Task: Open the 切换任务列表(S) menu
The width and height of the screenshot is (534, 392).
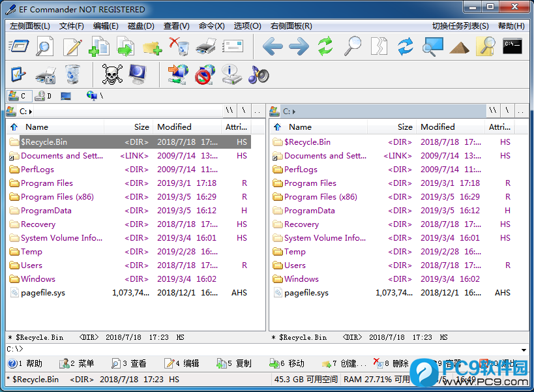Action: [x=460, y=26]
